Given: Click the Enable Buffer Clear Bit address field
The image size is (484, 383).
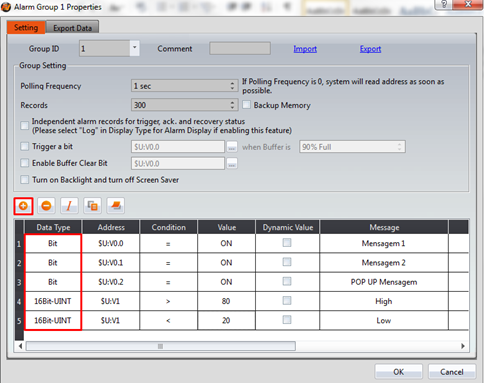Looking at the screenshot, I should pos(178,163).
